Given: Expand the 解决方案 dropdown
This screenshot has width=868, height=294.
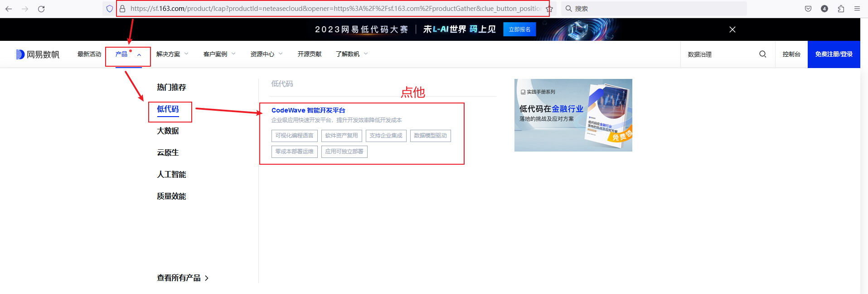Looking at the screenshot, I should [172, 54].
